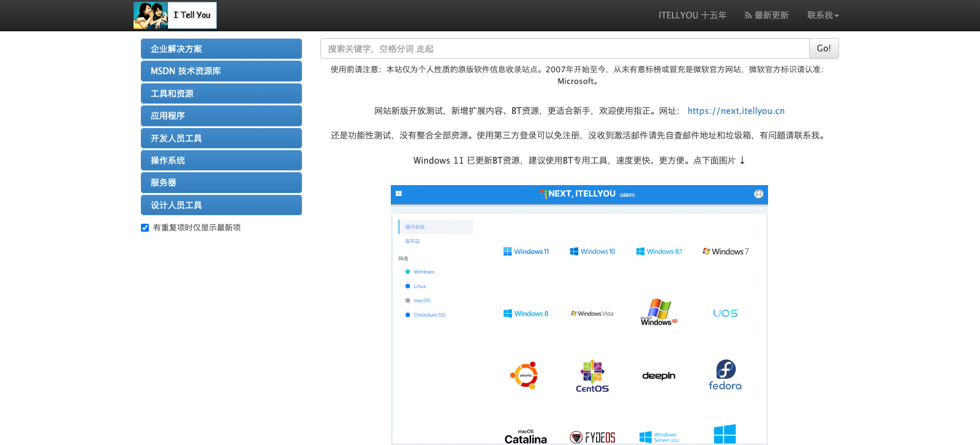
Task: Open the 最新更新 RSS feed link
Action: [x=766, y=15]
